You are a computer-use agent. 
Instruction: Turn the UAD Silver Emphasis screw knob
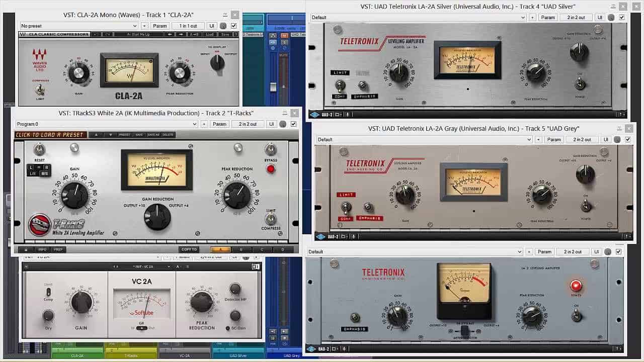(x=363, y=86)
